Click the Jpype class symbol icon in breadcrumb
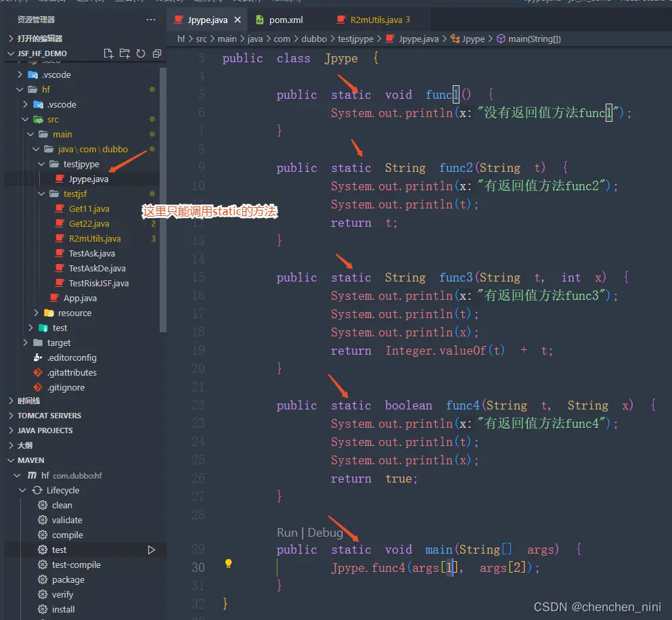 [x=455, y=39]
